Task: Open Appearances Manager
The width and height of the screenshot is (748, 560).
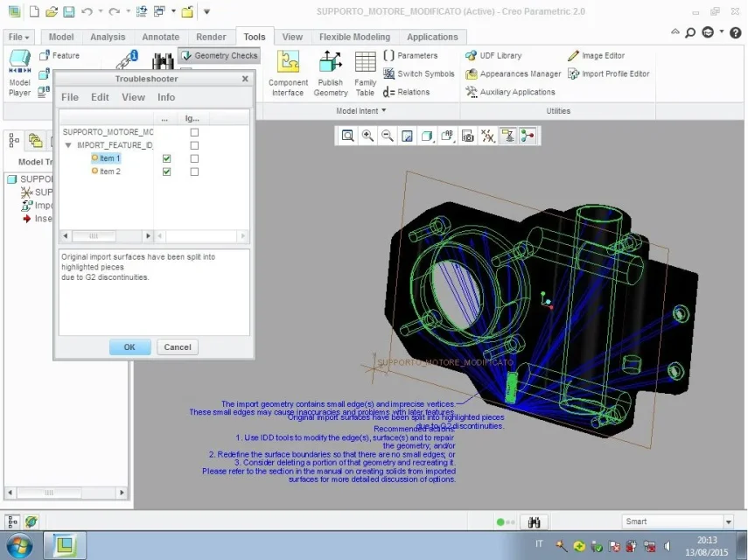Action: pos(514,73)
